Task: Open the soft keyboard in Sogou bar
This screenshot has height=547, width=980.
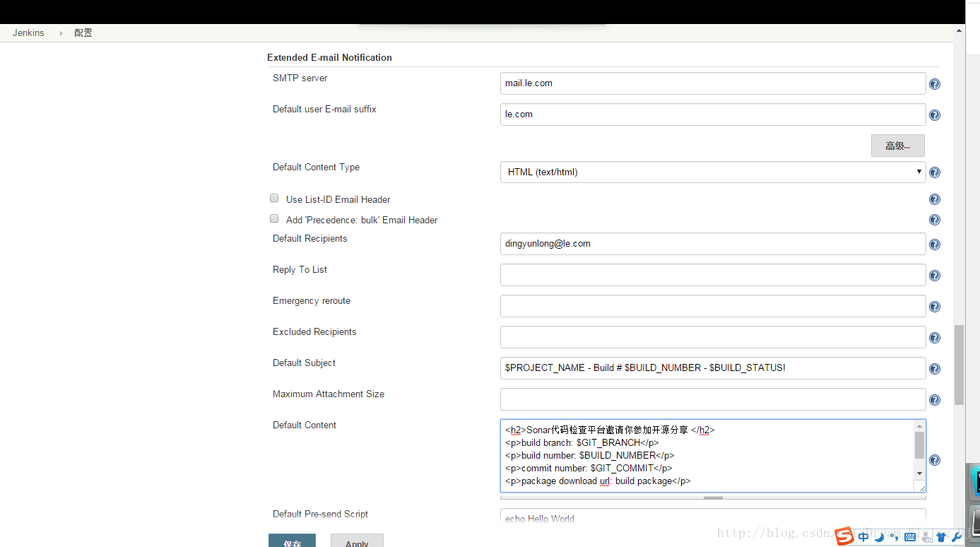Action: pos(909,537)
